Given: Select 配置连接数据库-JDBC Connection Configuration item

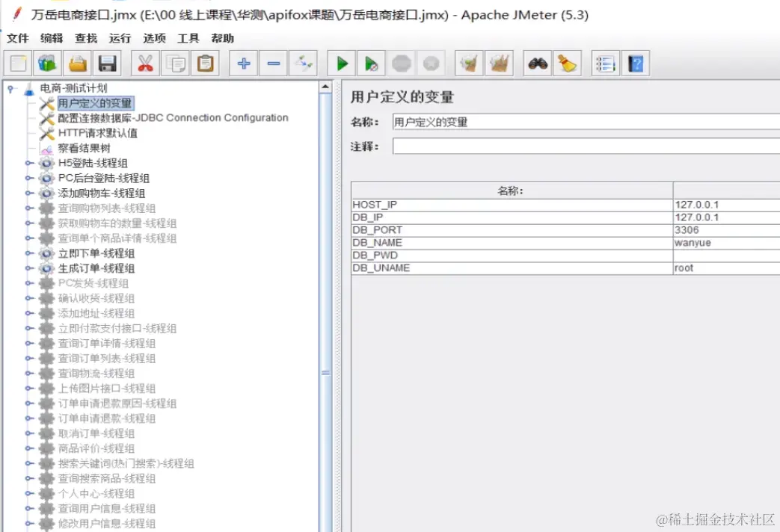Looking at the screenshot, I should coord(173,118).
